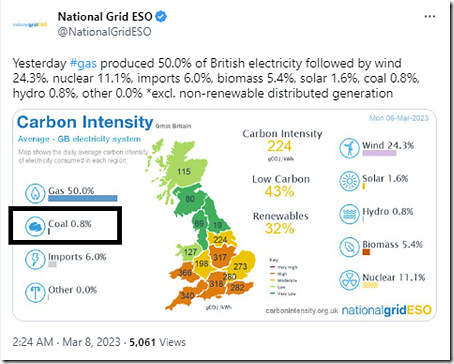Click the Imports lightning bolt icon
The height and width of the screenshot is (364, 454).
(x=35, y=259)
